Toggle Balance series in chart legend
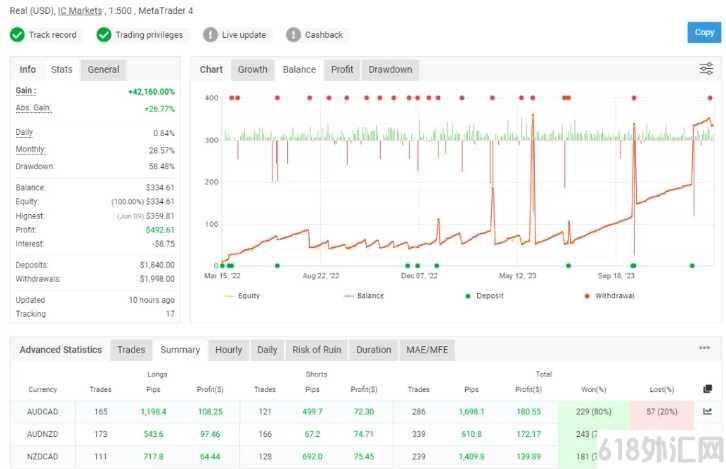This screenshot has height=469, width=726. pyautogui.click(x=364, y=296)
